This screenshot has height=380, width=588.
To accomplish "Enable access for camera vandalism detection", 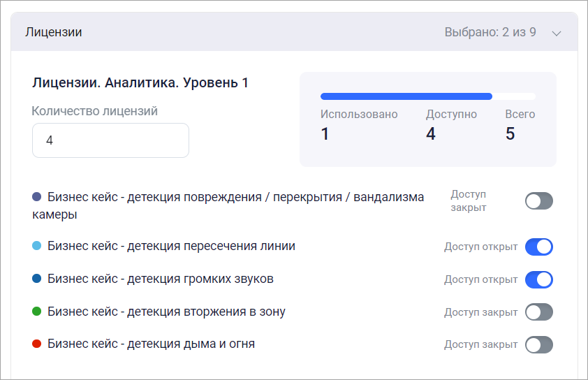I will (x=538, y=201).
